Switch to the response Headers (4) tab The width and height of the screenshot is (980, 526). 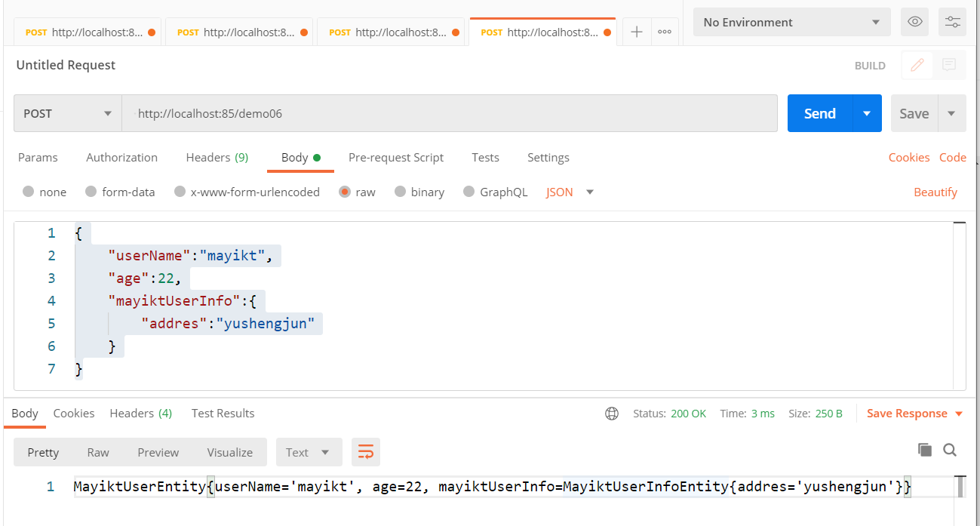tap(141, 413)
